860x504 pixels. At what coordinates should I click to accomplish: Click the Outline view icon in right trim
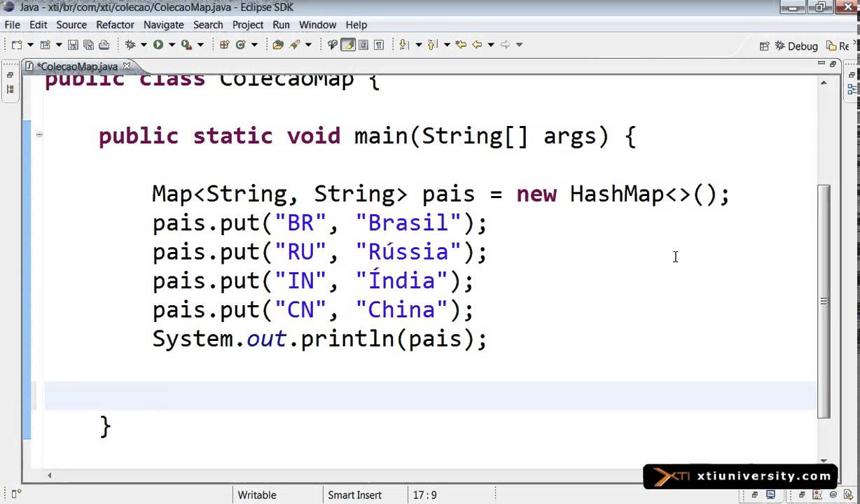[x=852, y=90]
